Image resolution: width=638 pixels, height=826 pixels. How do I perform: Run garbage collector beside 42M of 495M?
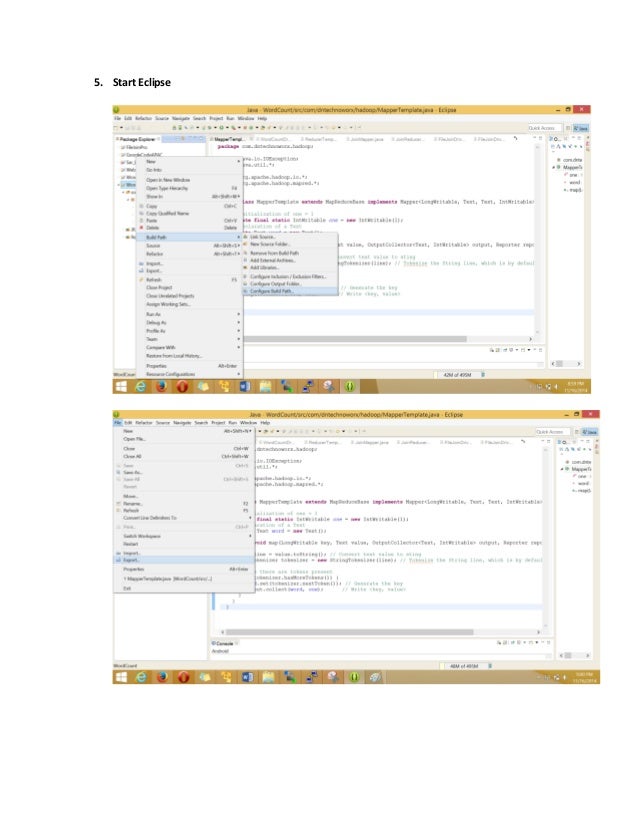[483, 375]
